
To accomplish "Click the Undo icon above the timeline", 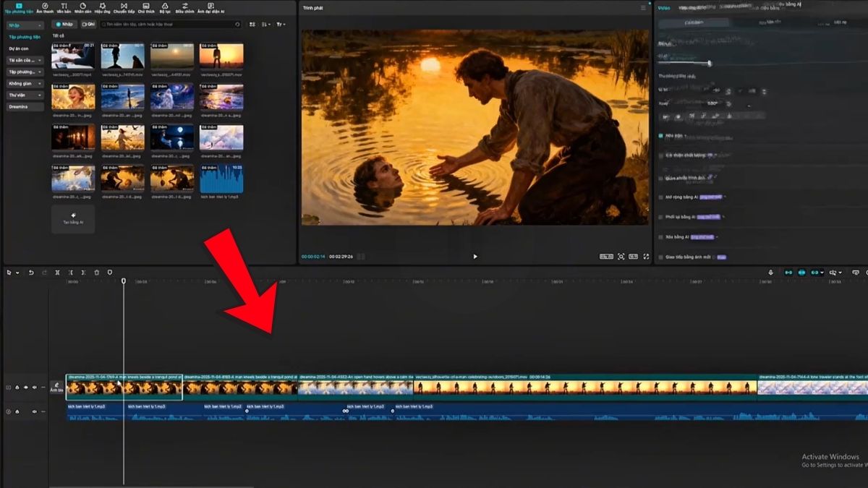I will [x=31, y=273].
